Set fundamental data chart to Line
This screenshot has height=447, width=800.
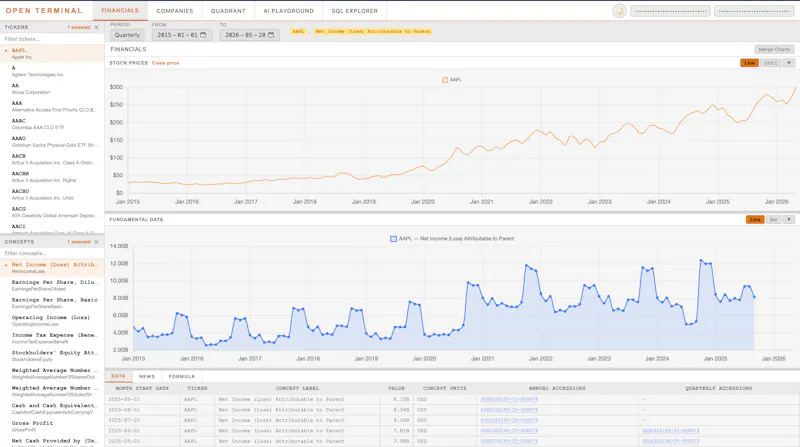coord(755,219)
